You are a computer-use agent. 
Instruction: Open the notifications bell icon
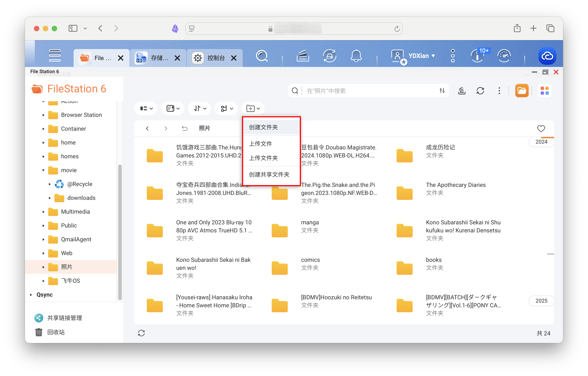[x=356, y=56]
